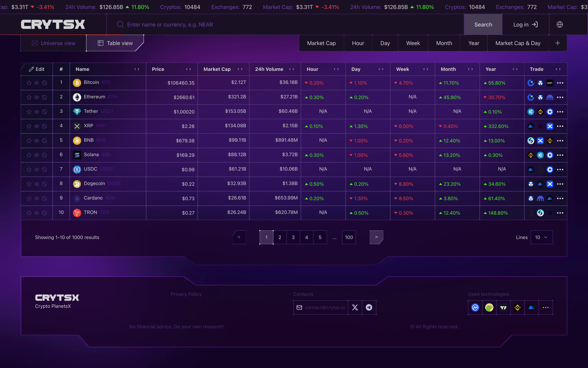
Task: Star the Ethereum row
Action: (x=29, y=97)
